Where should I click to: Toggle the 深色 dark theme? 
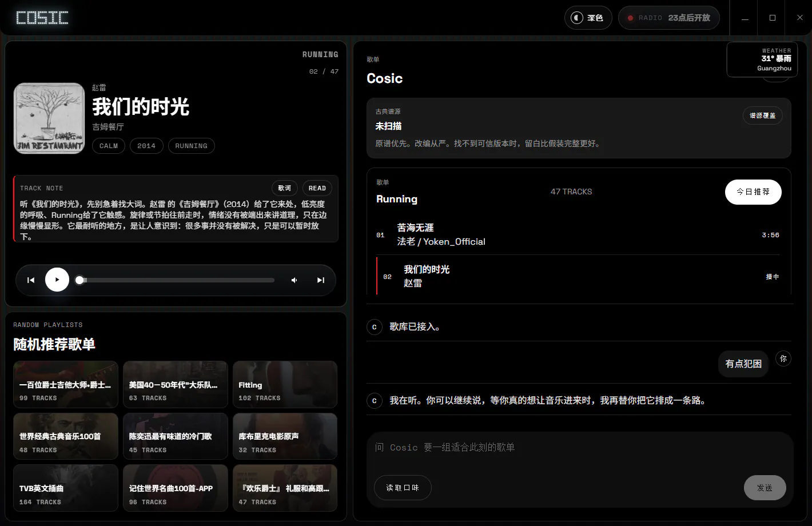pos(588,18)
